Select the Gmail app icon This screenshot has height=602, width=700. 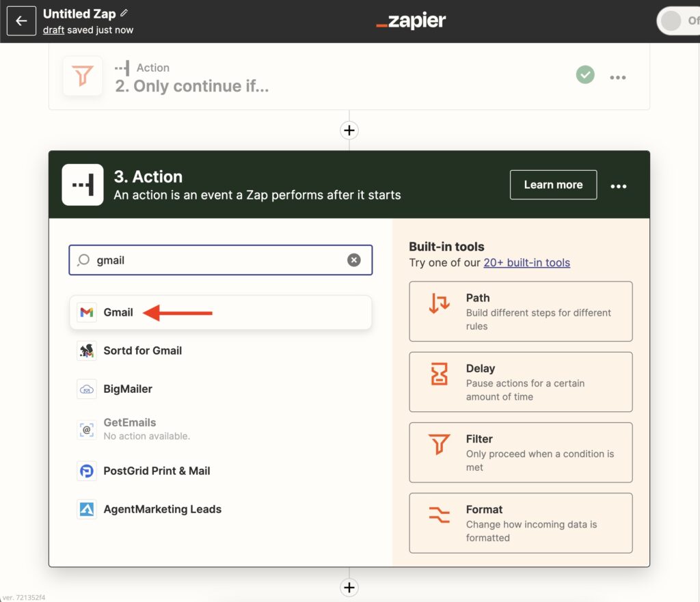pos(87,312)
